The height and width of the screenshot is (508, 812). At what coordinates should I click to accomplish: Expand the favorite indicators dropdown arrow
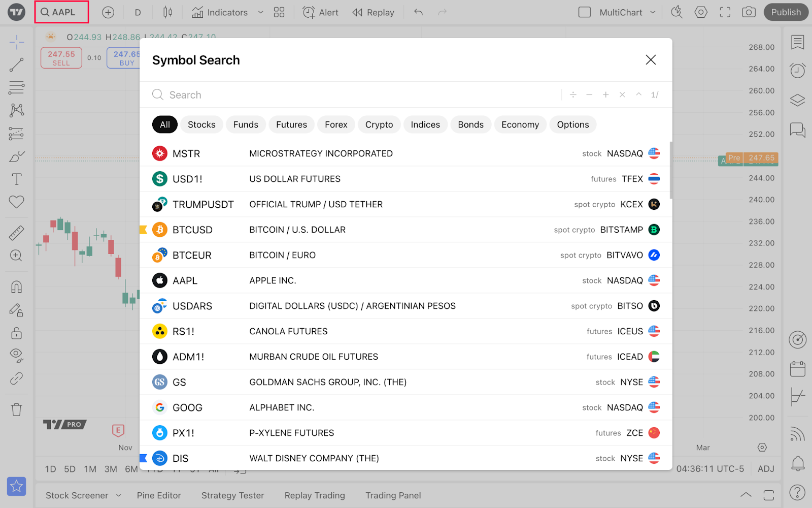pos(261,12)
